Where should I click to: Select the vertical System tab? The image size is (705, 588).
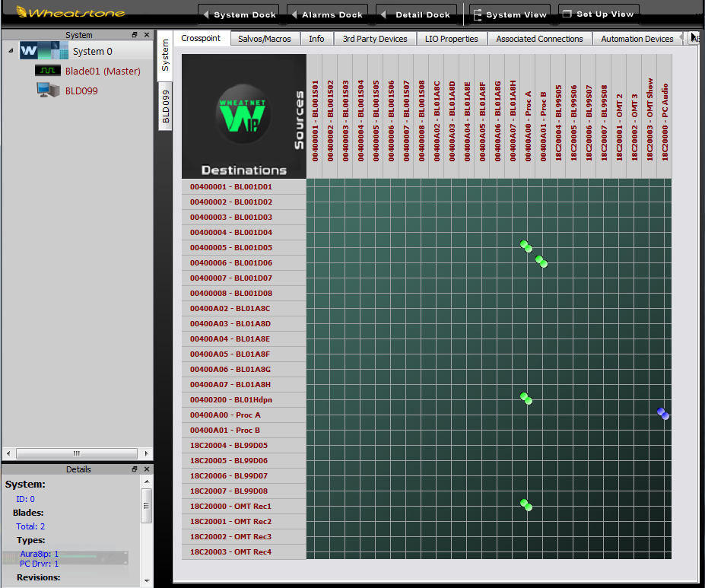[x=166, y=56]
